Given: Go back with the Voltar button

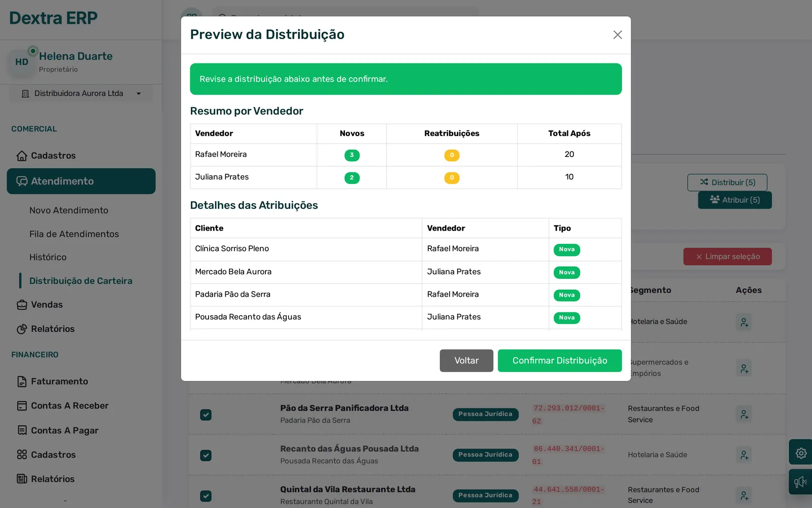Looking at the screenshot, I should 466,360.
